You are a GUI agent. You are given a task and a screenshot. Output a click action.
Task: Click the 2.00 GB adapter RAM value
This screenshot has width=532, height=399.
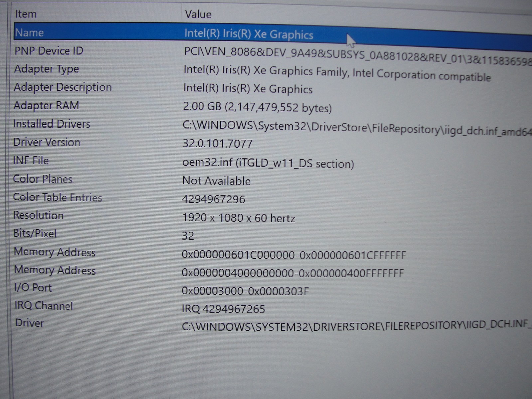coord(257,107)
